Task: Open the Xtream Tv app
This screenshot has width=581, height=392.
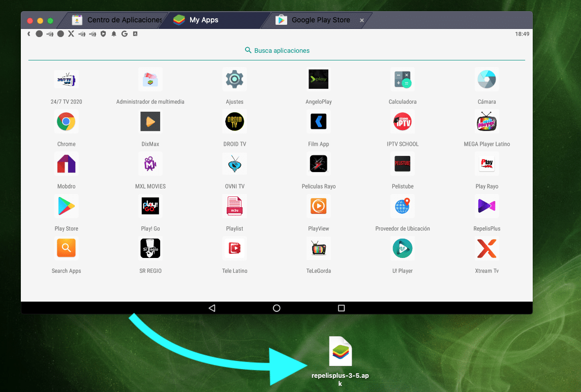Action: (x=487, y=248)
